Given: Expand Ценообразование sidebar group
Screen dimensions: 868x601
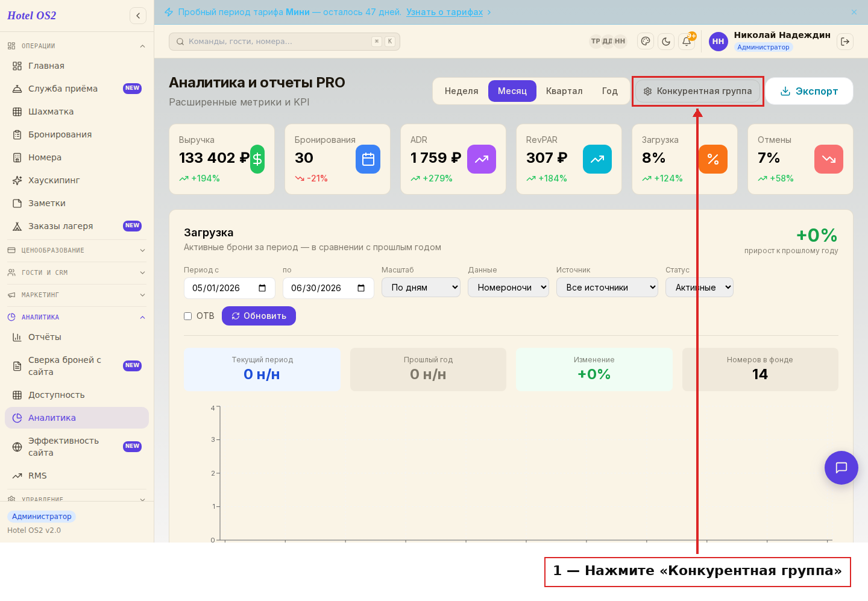Looking at the screenshot, I should [77, 250].
